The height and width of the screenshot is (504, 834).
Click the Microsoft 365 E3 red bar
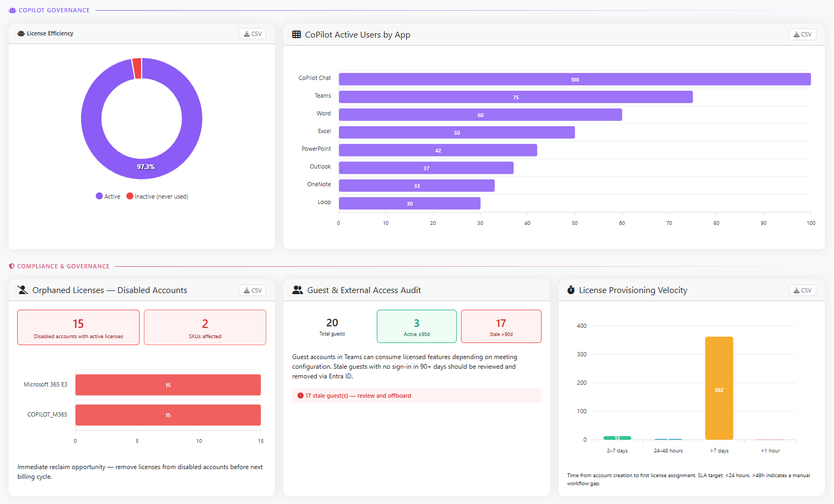(168, 385)
